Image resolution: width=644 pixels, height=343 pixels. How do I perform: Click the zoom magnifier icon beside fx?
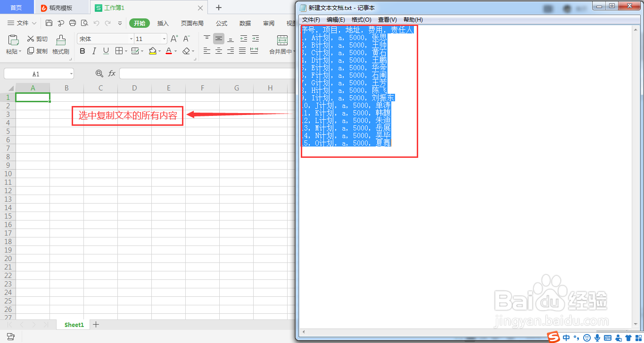(99, 73)
